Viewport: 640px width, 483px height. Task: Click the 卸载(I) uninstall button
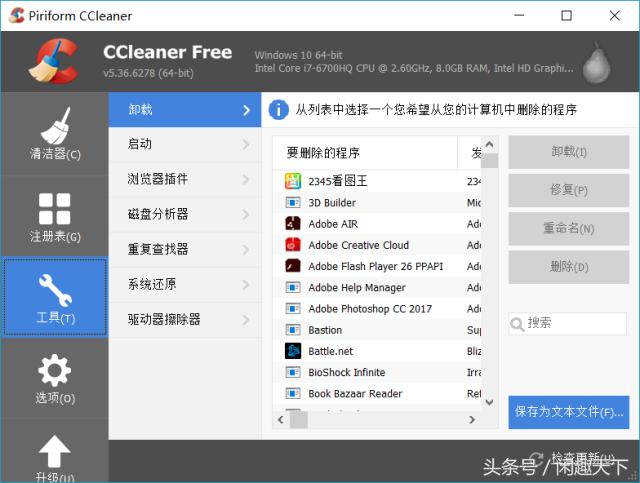pyautogui.click(x=569, y=152)
